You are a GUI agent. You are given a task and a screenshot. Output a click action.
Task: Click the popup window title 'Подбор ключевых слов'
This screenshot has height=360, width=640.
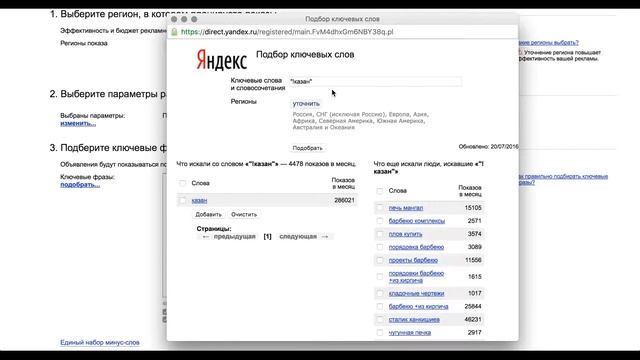[342, 19]
